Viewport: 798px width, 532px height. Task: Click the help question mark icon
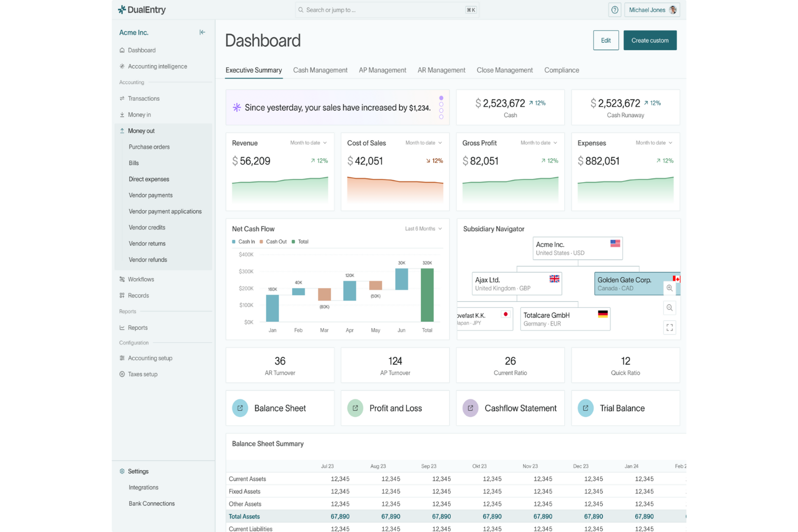[x=615, y=10]
